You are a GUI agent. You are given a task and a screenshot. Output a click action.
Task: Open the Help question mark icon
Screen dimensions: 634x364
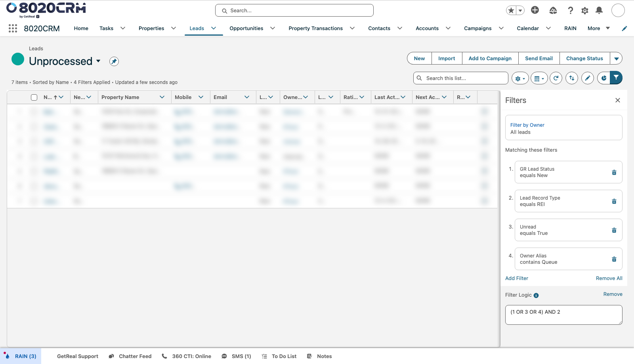coord(570,11)
